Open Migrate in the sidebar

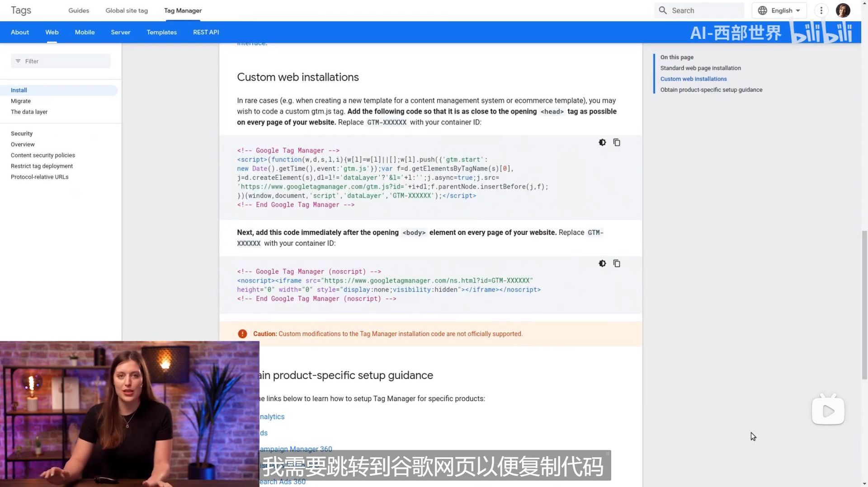pos(21,101)
